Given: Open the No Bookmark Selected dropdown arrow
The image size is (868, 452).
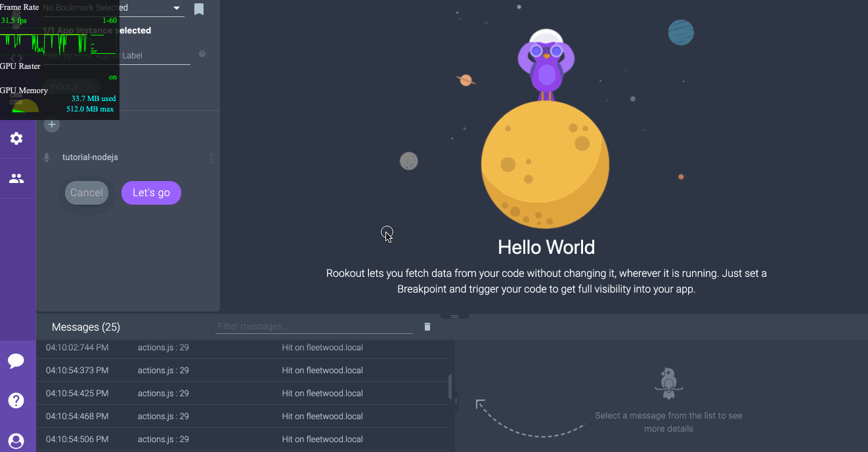Looking at the screenshot, I should point(176,9).
